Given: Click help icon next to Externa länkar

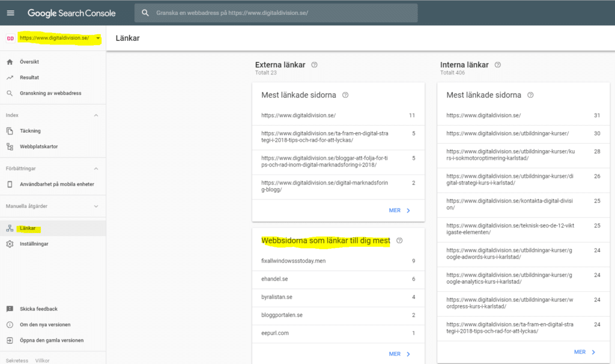Looking at the screenshot, I should click(x=314, y=65).
